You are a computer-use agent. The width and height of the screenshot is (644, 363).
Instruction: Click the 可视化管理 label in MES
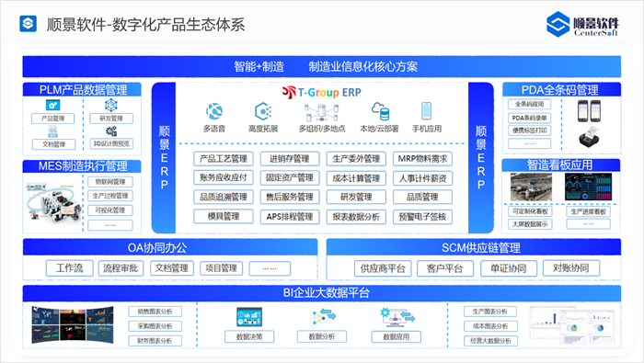110,210
